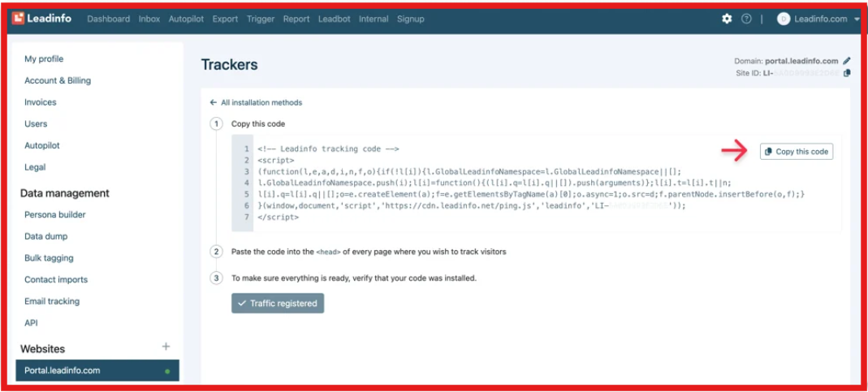Open Account & Billing in sidebar
This screenshot has width=868, height=392.
(x=58, y=80)
